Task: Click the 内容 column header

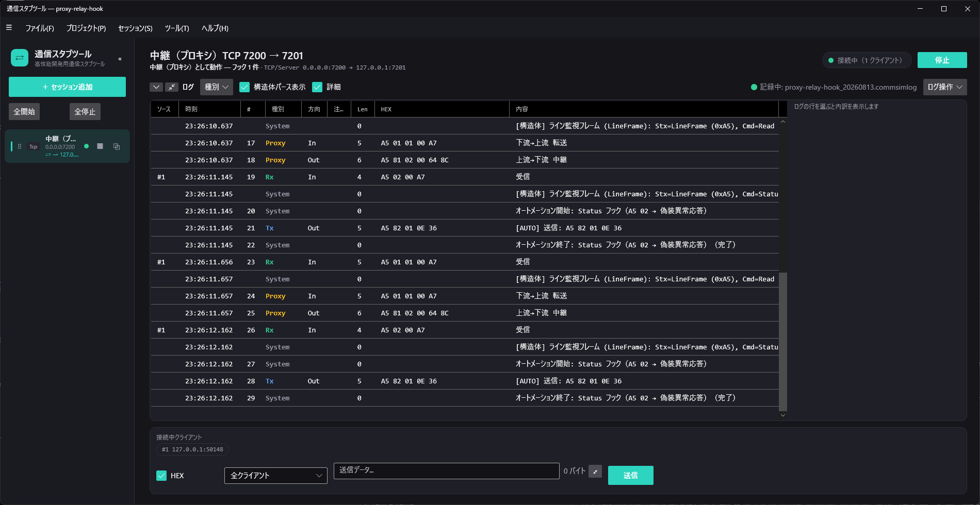Action: click(644, 109)
